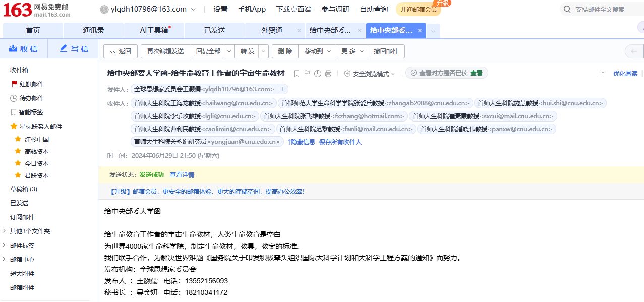
Task: Click the 优化阅读 link
Action: click(x=625, y=74)
